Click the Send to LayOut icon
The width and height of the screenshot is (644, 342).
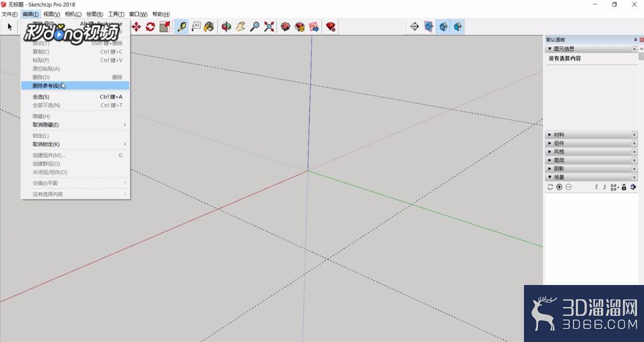pyautogui.click(x=314, y=27)
